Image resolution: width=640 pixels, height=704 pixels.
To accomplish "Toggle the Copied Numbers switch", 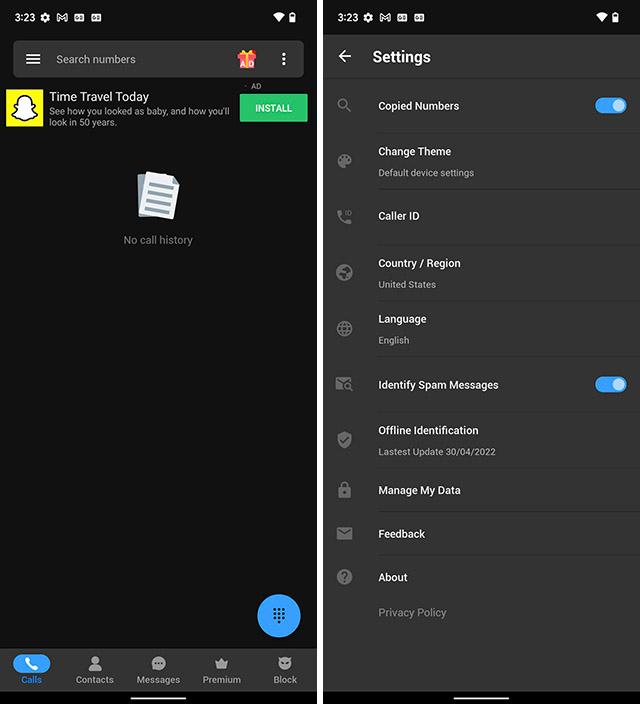I will (611, 106).
